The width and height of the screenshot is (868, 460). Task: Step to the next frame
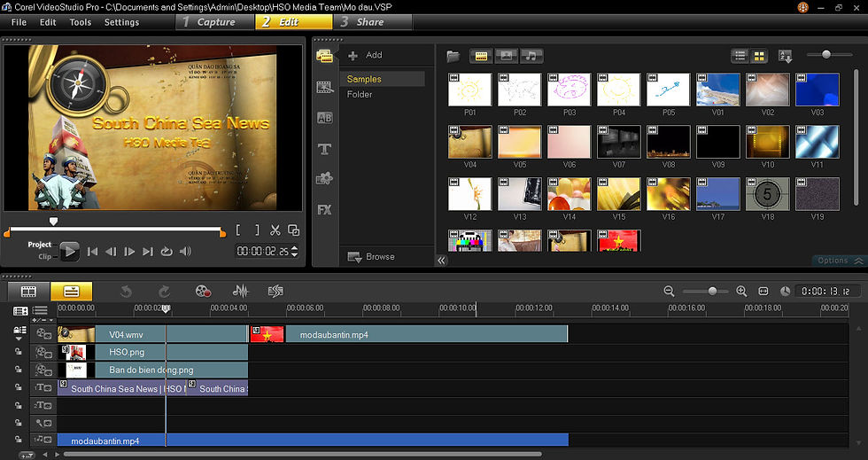129,252
